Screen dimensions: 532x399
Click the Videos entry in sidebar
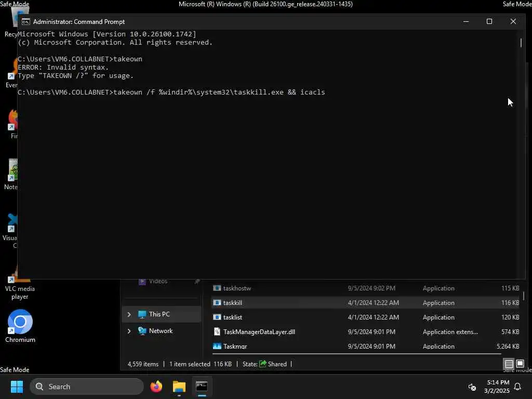(158, 281)
